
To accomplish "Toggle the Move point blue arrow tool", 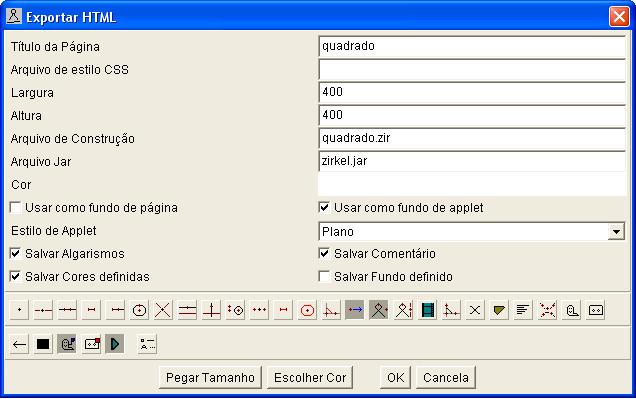I will (355, 311).
